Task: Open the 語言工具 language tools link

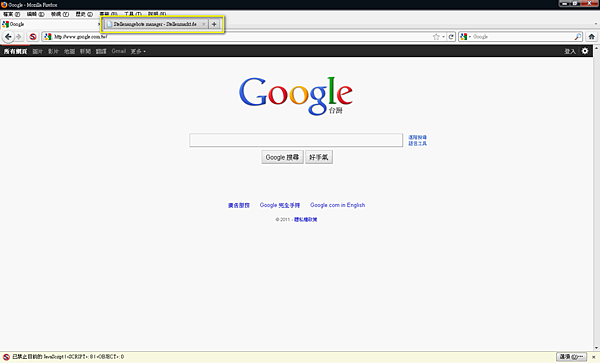Action: [x=417, y=143]
